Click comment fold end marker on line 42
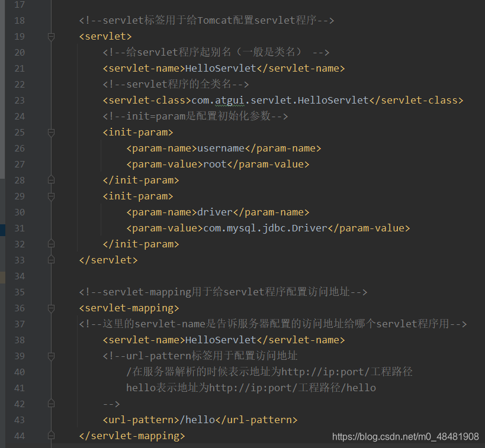The image size is (485, 448). click(52, 404)
